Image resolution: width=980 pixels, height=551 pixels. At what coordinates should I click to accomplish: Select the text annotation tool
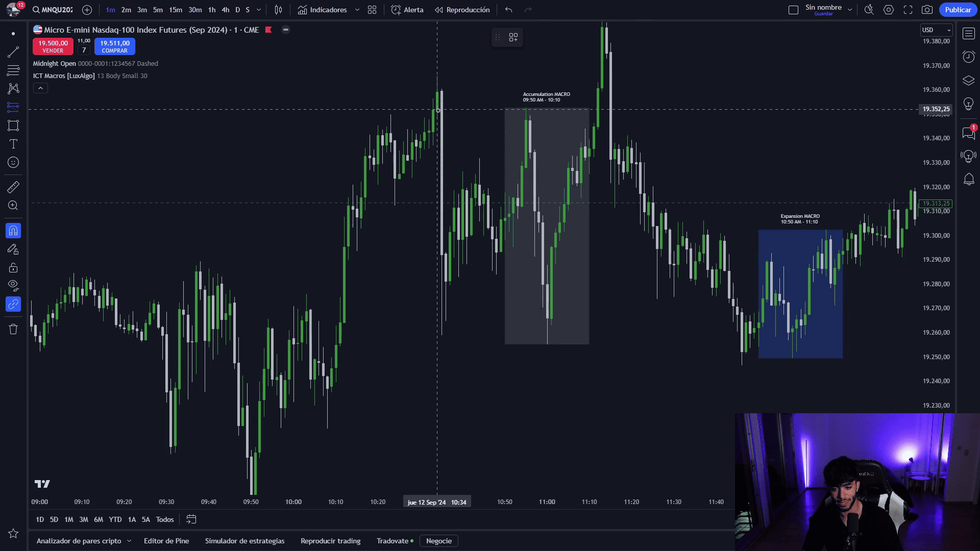13,144
